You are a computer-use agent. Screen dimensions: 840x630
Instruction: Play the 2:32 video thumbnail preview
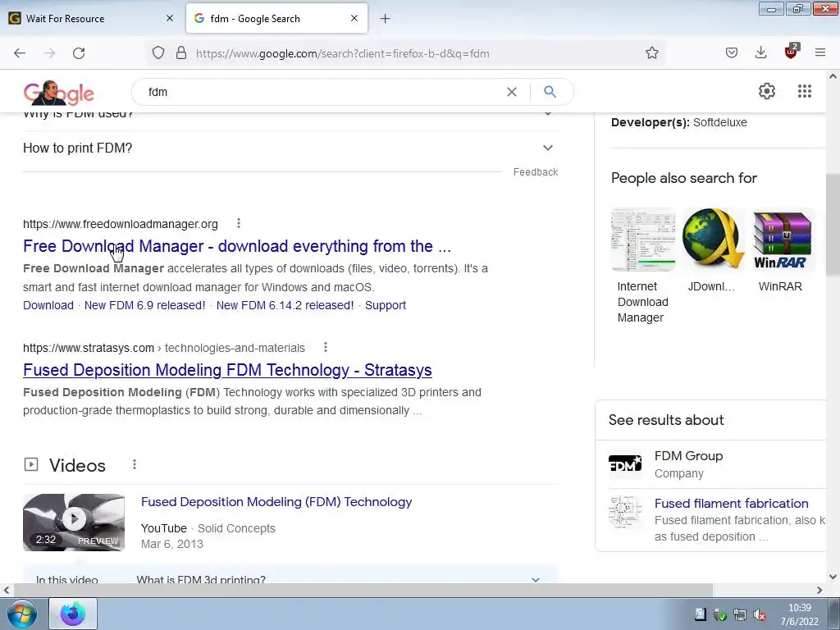pos(74,523)
